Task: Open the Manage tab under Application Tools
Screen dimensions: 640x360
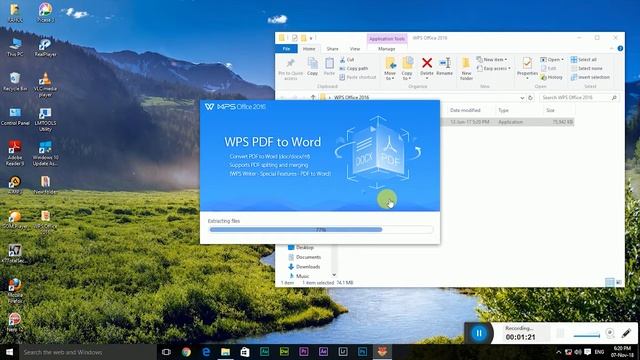Action: (387, 49)
